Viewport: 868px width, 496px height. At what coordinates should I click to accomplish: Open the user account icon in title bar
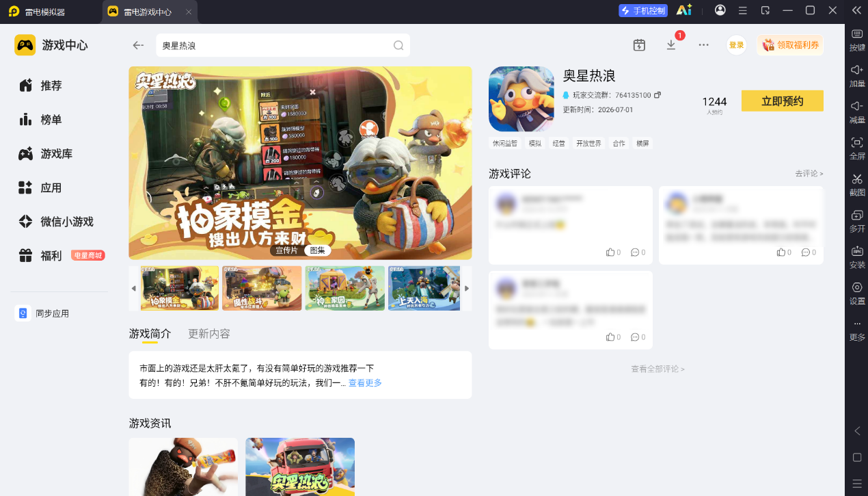(x=720, y=10)
